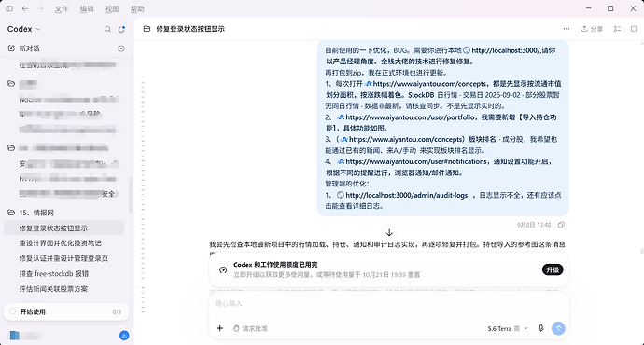Go back with the left arrow
Image resolution: width=644 pixels, height=345 pixels.
click(x=25, y=8)
